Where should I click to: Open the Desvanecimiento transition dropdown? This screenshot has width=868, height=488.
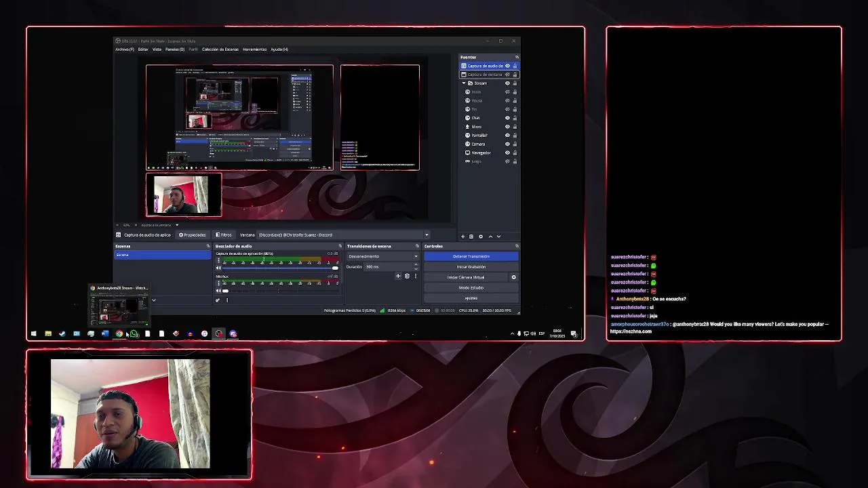coord(383,256)
